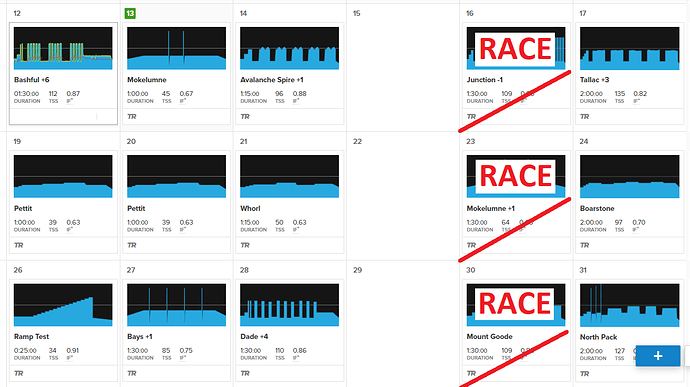Click the TR logo under Tallac +3
This screenshot has width=690, height=387.
(584, 117)
